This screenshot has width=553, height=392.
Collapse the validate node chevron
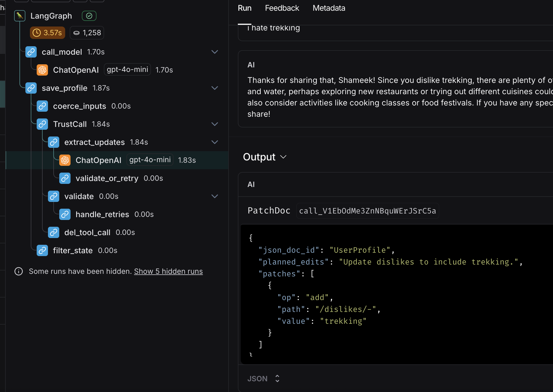[215, 196]
